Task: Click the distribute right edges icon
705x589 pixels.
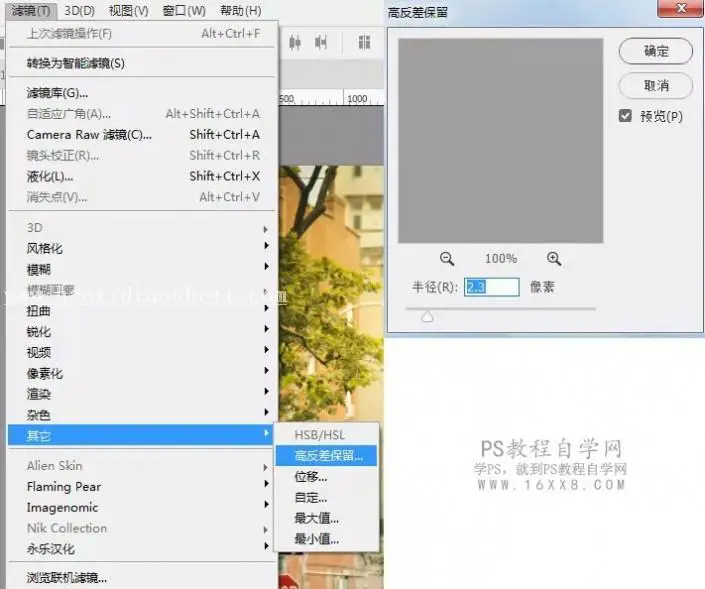Action: pyautogui.click(x=321, y=43)
